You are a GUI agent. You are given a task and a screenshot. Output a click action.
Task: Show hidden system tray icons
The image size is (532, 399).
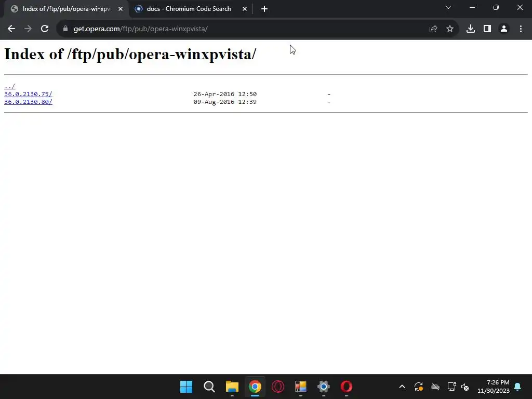click(402, 387)
